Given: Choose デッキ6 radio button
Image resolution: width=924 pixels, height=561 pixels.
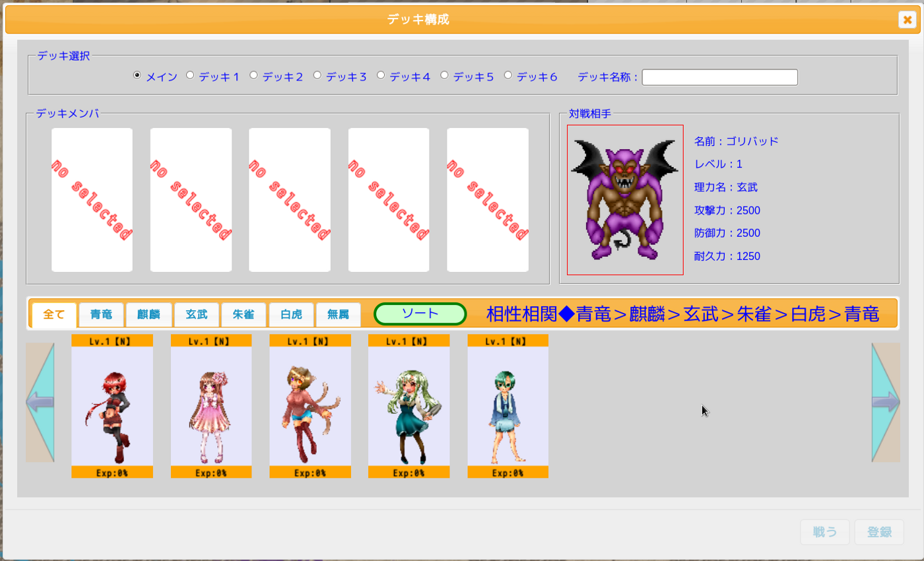Looking at the screenshot, I should click(x=508, y=75).
